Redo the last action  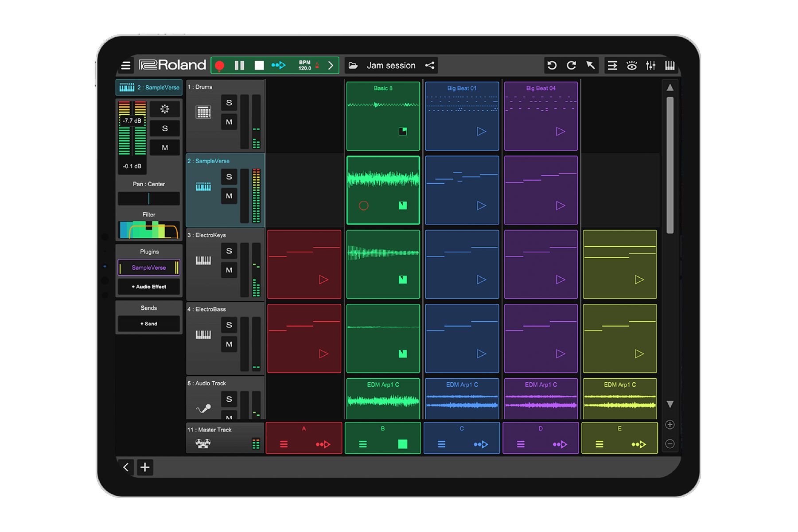pos(572,65)
